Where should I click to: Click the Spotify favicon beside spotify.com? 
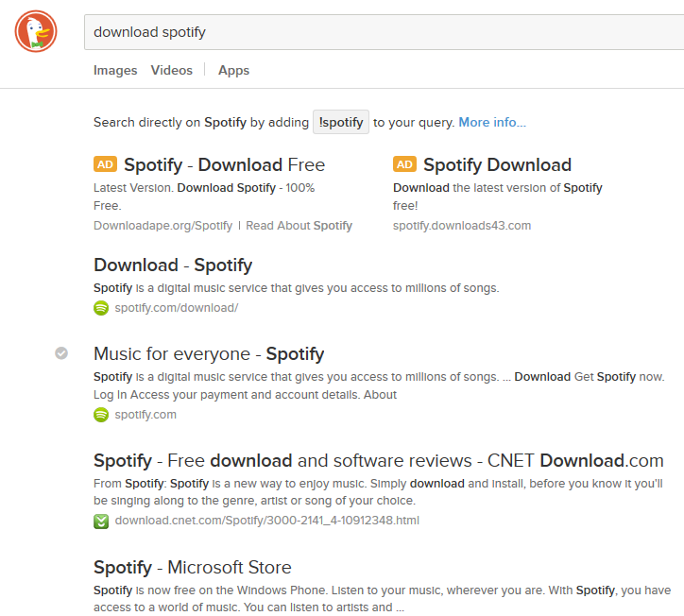tap(101, 415)
